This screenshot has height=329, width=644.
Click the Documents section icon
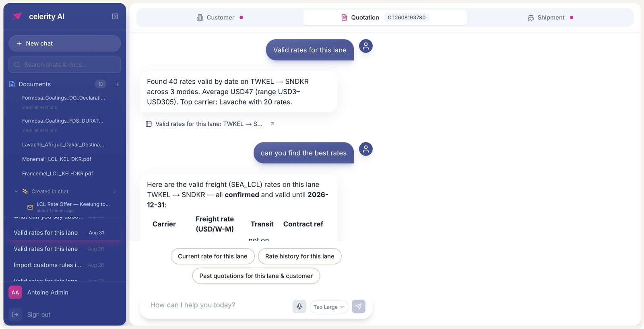point(12,84)
